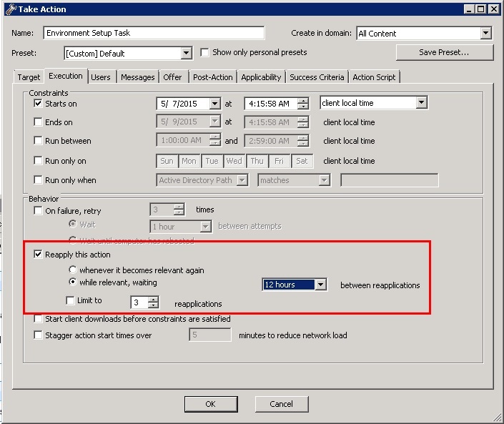Open the 12 hours reapplication interval dropdown
The image size is (504, 424).
[x=320, y=285]
